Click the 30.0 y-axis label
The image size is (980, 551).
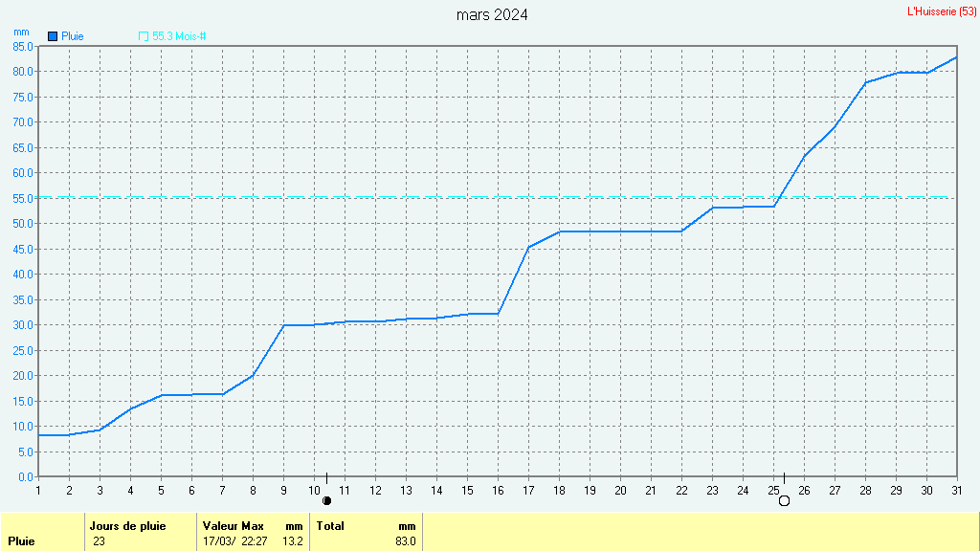[23, 325]
